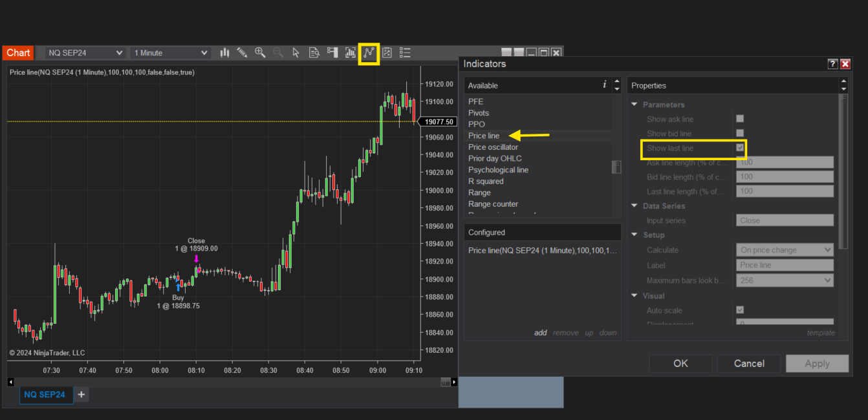Click the zoom out magnifier icon

tap(278, 53)
